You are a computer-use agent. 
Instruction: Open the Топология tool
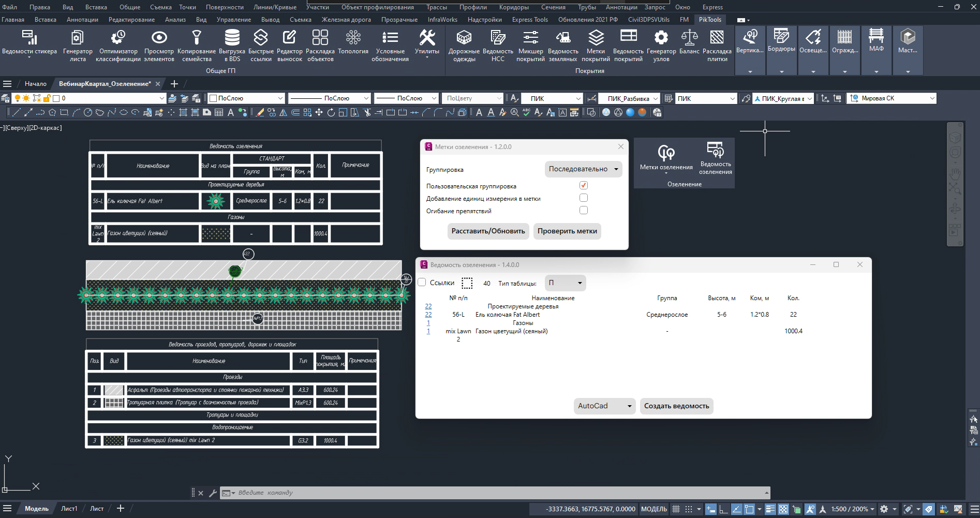pos(353,42)
